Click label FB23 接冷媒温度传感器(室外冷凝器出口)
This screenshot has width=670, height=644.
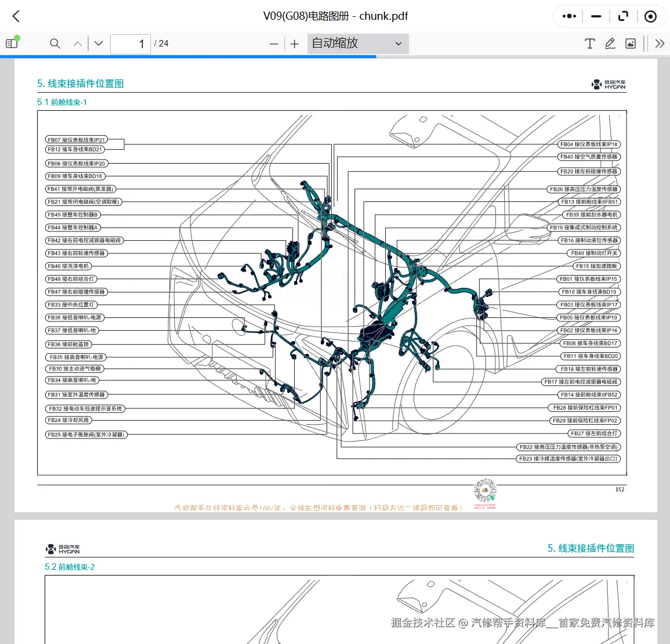(568, 458)
